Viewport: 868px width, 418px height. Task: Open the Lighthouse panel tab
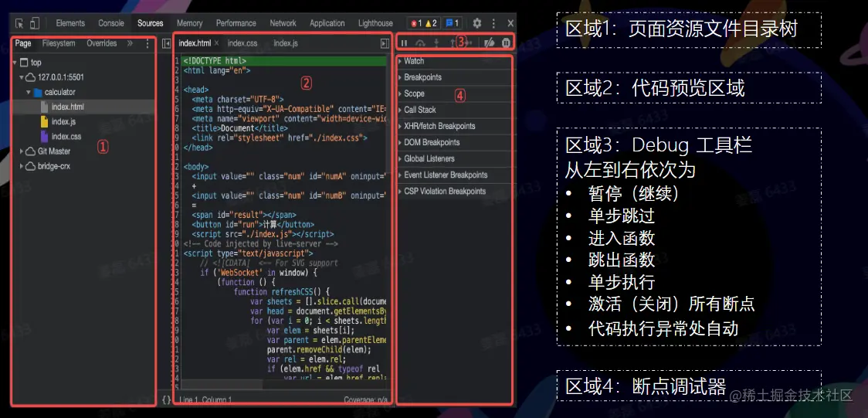click(x=375, y=23)
